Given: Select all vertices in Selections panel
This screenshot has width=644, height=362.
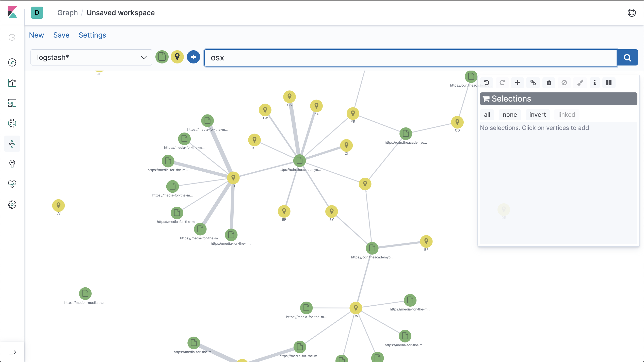Looking at the screenshot, I should click(487, 114).
